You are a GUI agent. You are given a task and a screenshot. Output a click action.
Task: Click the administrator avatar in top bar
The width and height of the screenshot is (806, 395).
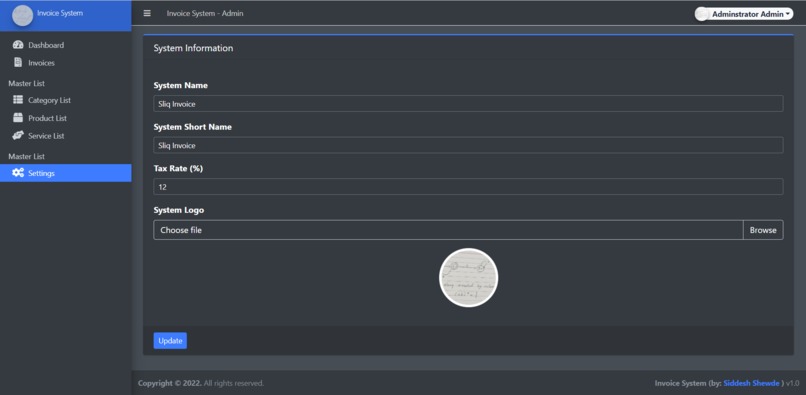point(702,14)
